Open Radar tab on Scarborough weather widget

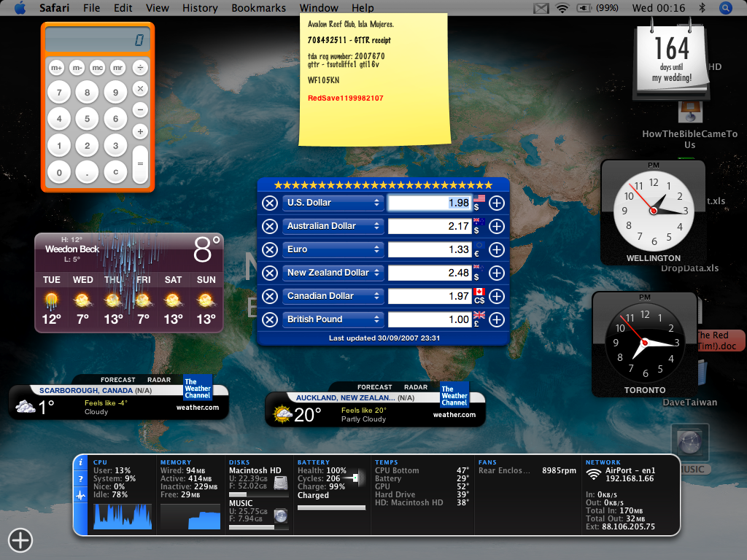pos(159,380)
